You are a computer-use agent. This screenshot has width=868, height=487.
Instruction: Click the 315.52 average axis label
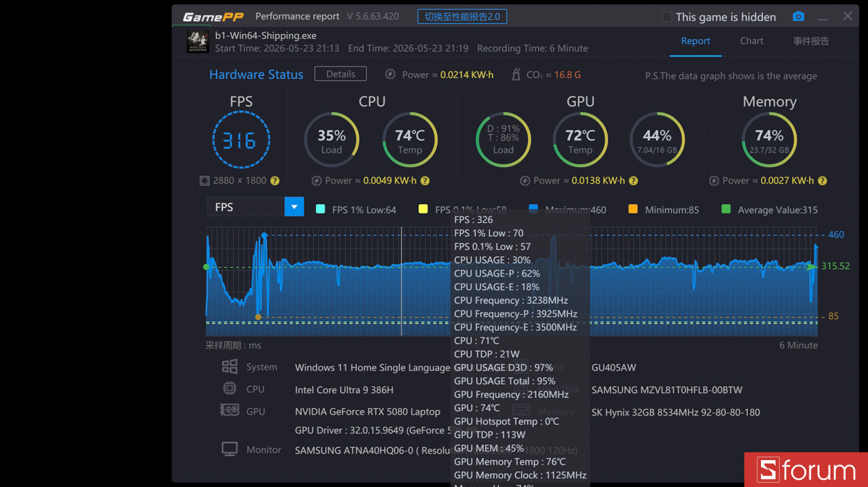(x=835, y=266)
